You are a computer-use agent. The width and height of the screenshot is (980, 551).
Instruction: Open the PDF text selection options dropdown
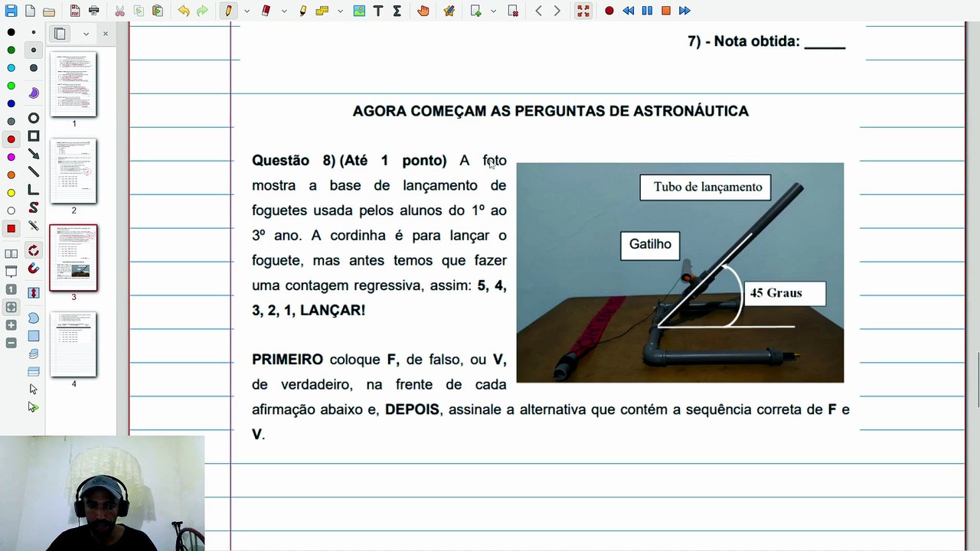340,11
